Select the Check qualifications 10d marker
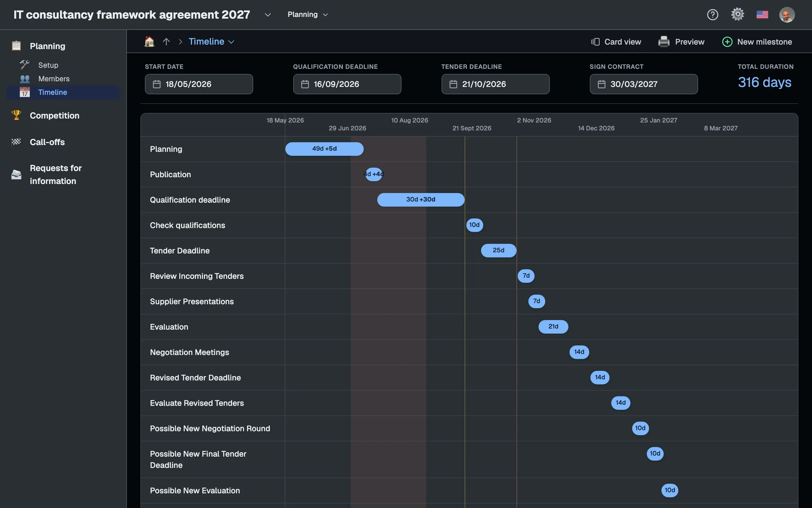 475,225
